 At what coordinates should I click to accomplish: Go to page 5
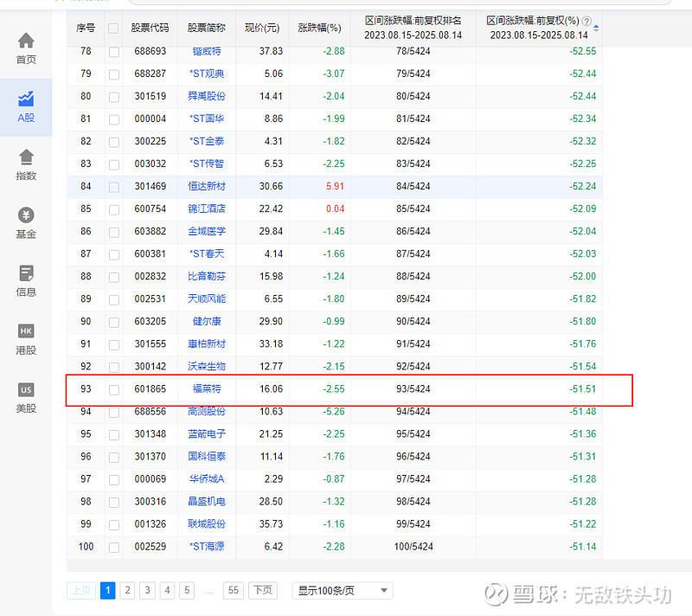[x=187, y=590]
